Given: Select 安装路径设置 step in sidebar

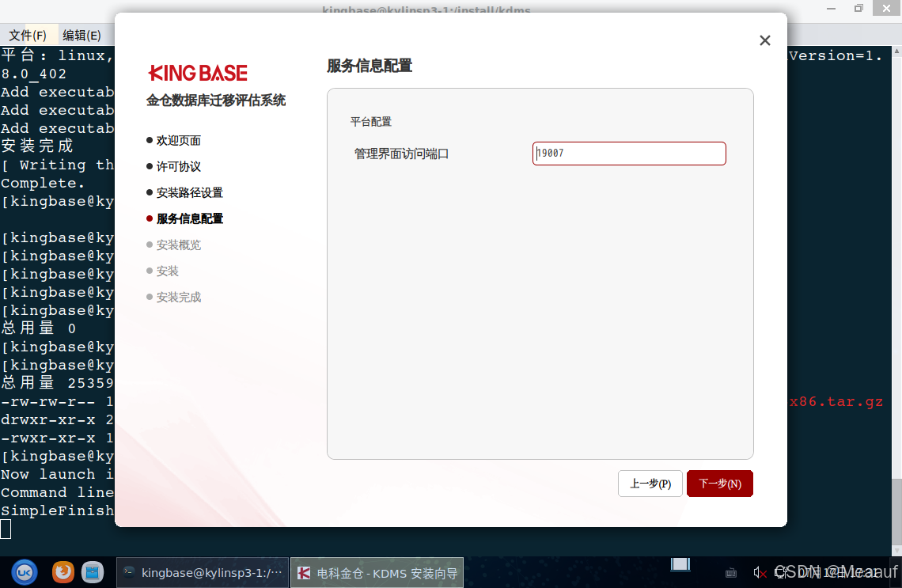Looking at the screenshot, I should (184, 193).
